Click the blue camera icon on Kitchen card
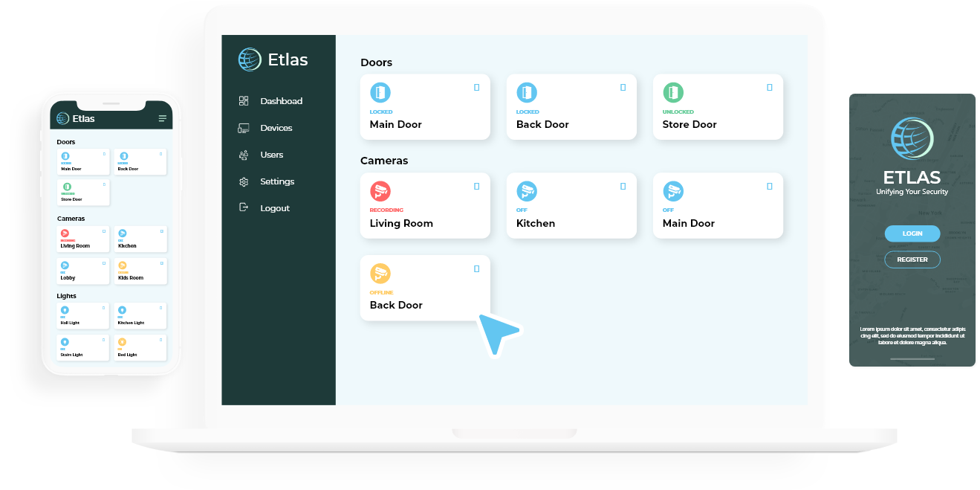The height and width of the screenshot is (490, 980). 528,191
